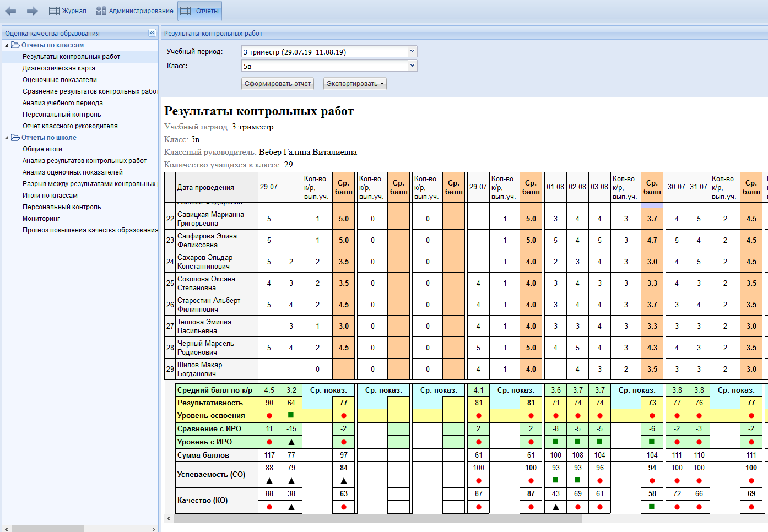Image resolution: width=768 pixels, height=532 pixels.
Task: Open Общие итоги school report
Action: (42, 149)
